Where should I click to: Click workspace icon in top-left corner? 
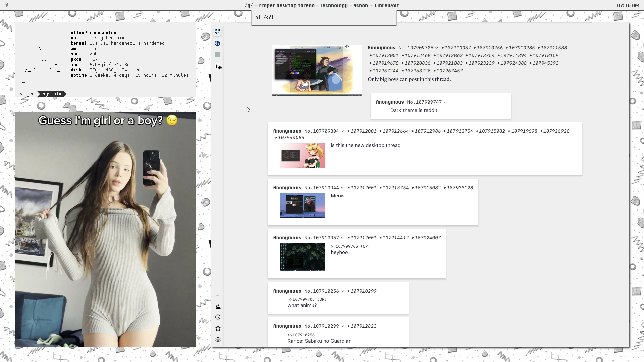[x=6, y=5]
